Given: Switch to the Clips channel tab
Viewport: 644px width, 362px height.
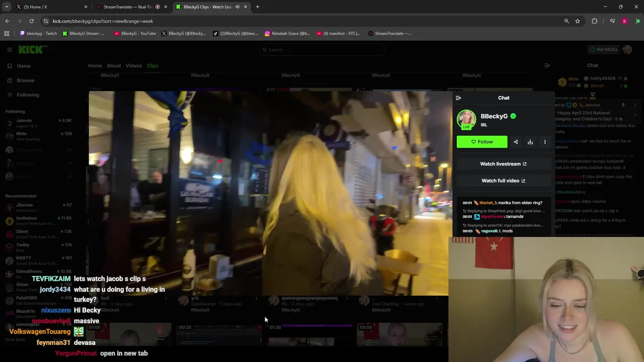Looking at the screenshot, I should [x=152, y=66].
